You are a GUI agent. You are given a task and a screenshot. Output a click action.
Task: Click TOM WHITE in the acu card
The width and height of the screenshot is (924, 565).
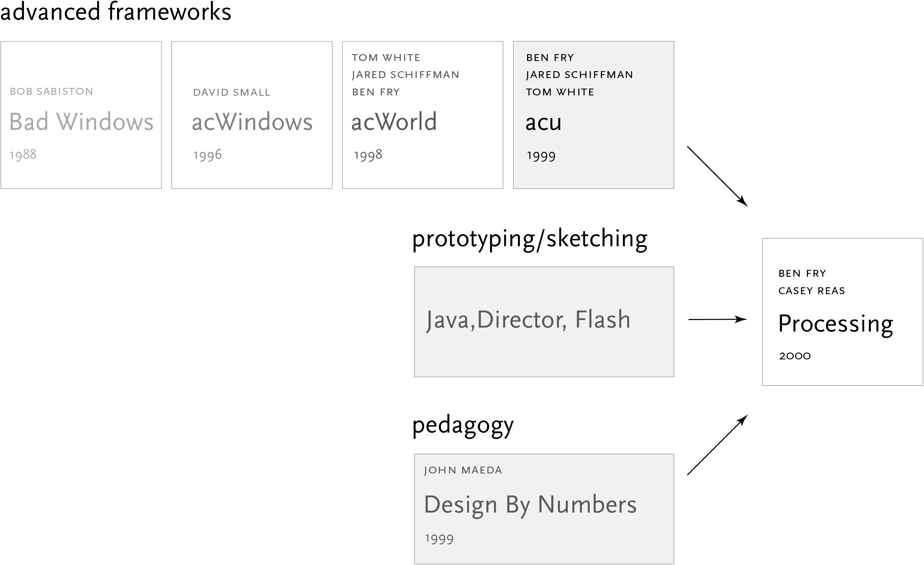coord(560,92)
